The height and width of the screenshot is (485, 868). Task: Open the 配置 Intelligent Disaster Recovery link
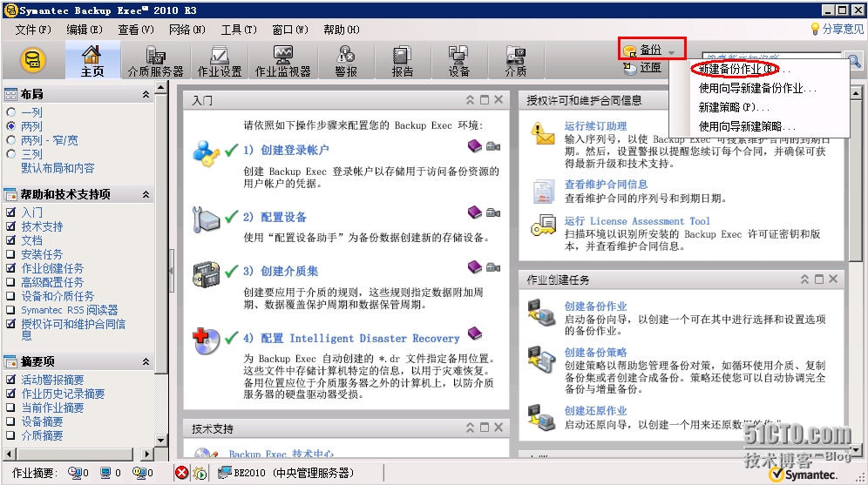point(351,339)
